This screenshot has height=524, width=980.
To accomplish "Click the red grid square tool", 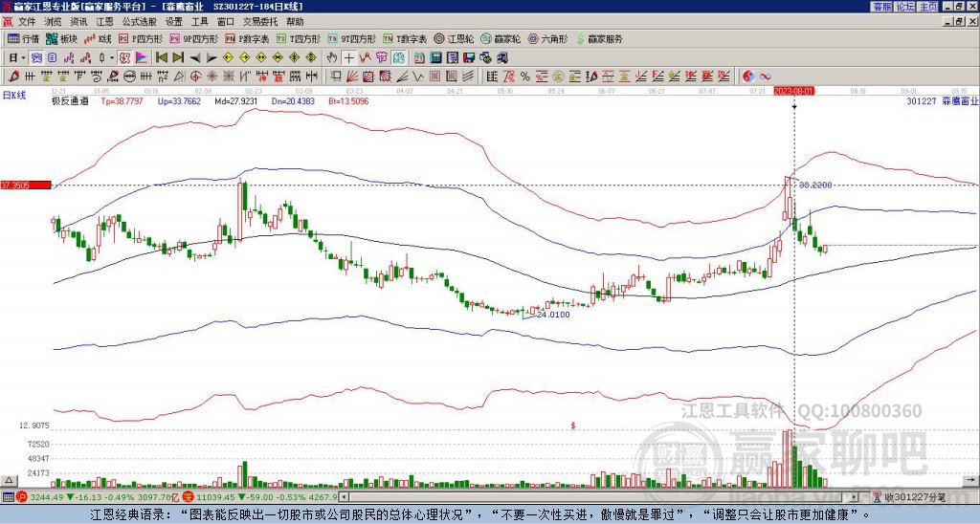I will coord(434,76).
